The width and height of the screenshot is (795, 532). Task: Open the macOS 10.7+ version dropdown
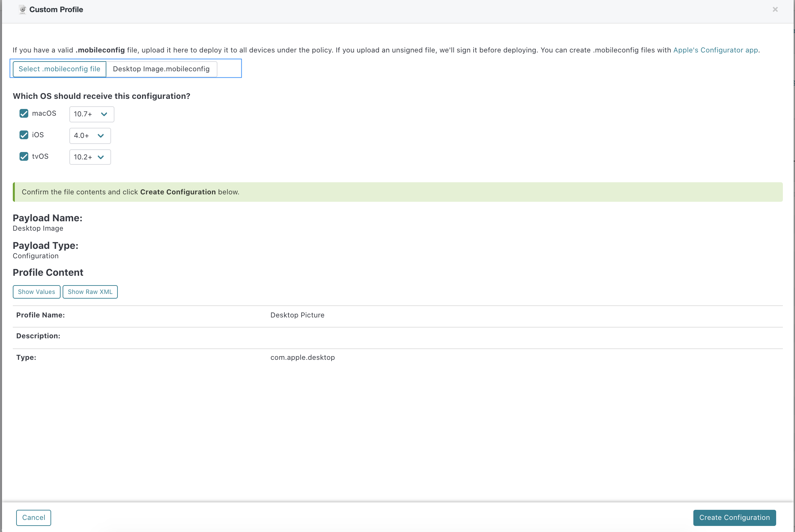tap(92, 114)
